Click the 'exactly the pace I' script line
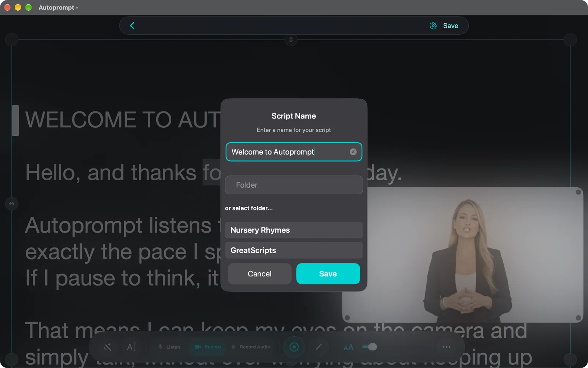This screenshot has width=588, height=368. coord(123,252)
